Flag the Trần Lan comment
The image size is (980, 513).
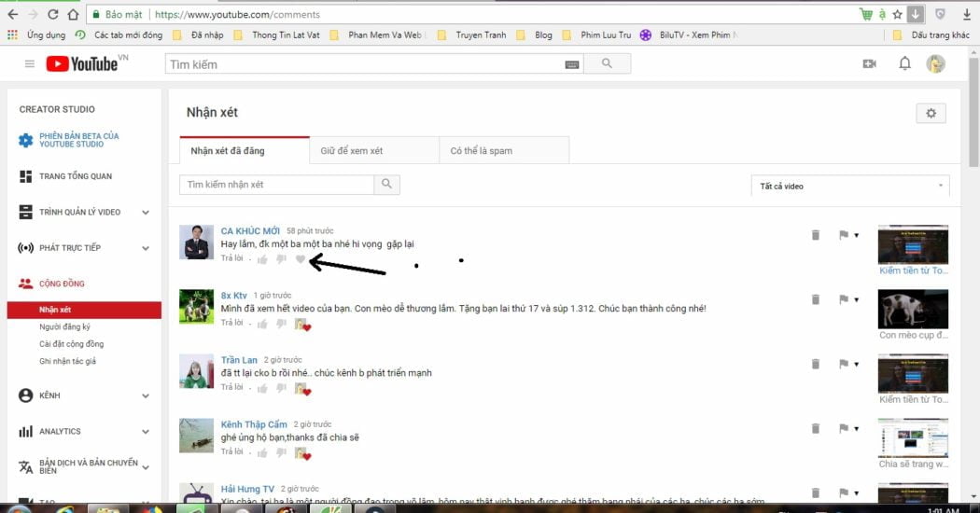(843, 364)
